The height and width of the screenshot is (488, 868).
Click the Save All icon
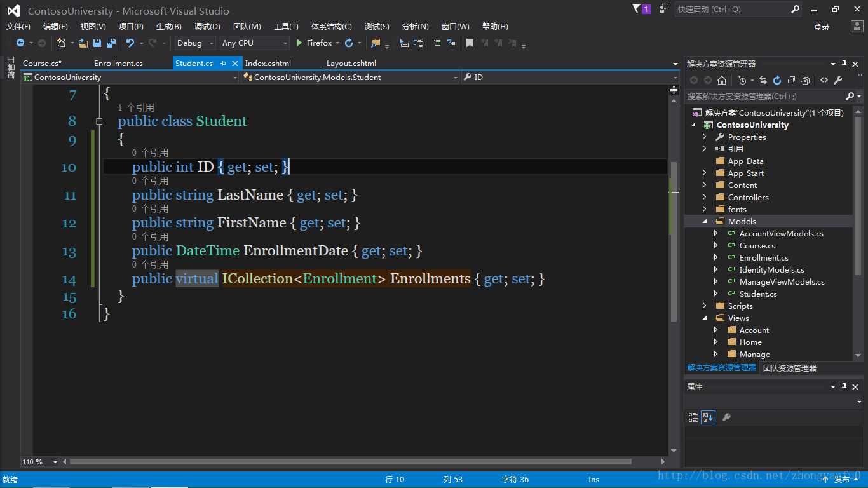[x=111, y=43]
